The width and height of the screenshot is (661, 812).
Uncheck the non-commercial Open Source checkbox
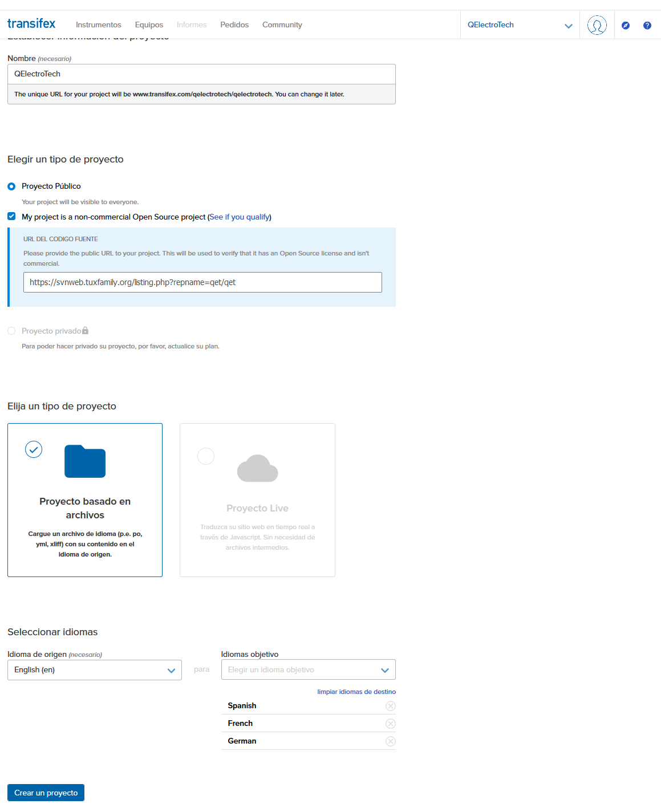click(11, 217)
